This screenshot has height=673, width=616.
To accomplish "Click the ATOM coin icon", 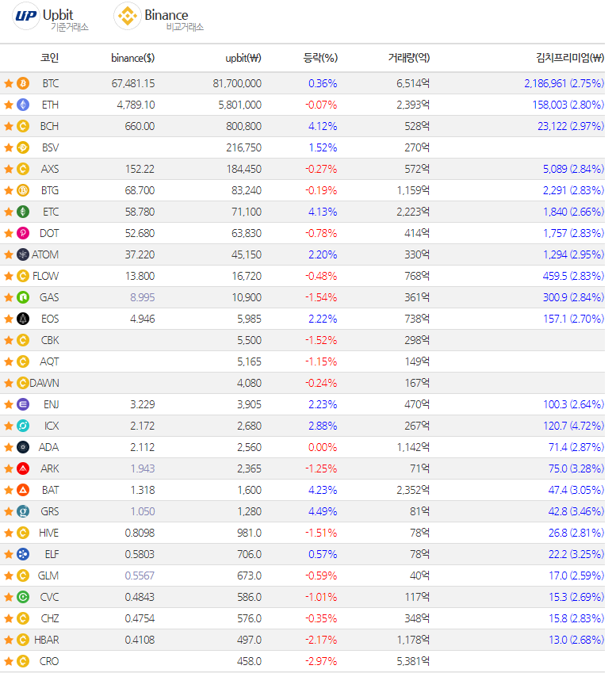I will coord(23,254).
